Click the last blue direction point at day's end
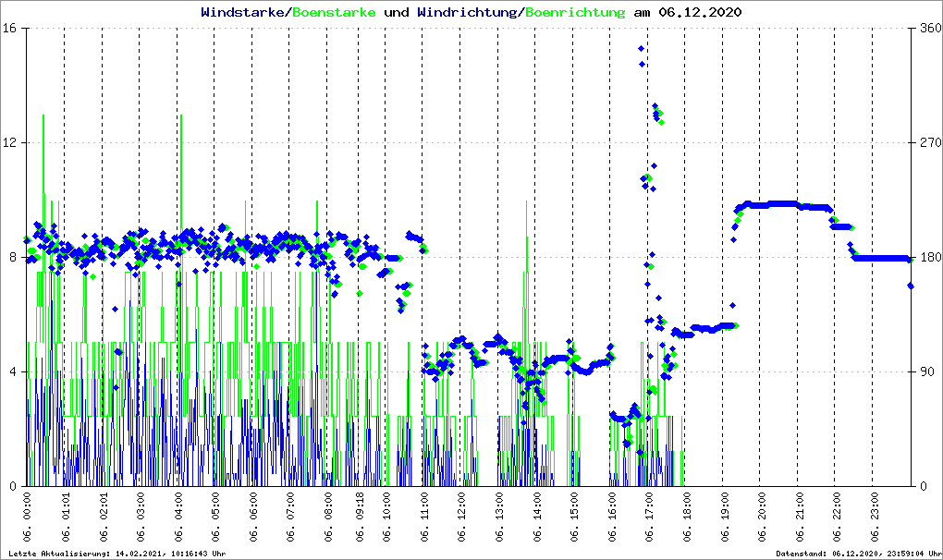 pyautogui.click(x=911, y=286)
